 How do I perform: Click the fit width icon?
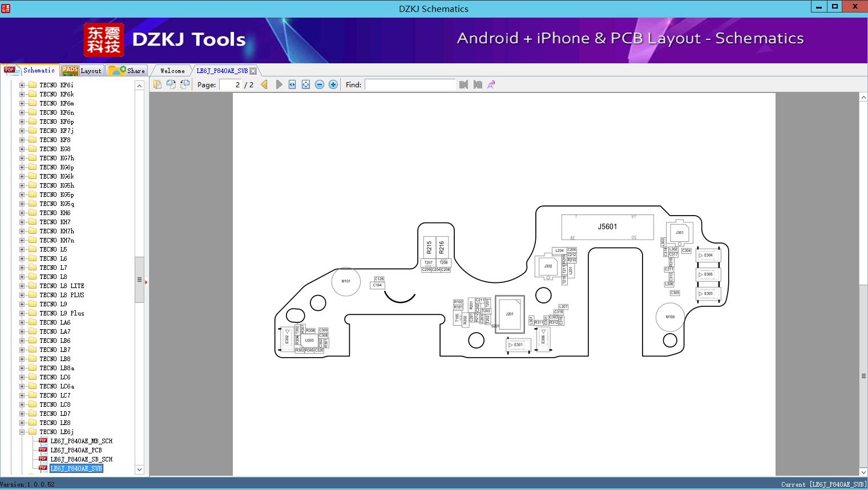click(x=292, y=84)
